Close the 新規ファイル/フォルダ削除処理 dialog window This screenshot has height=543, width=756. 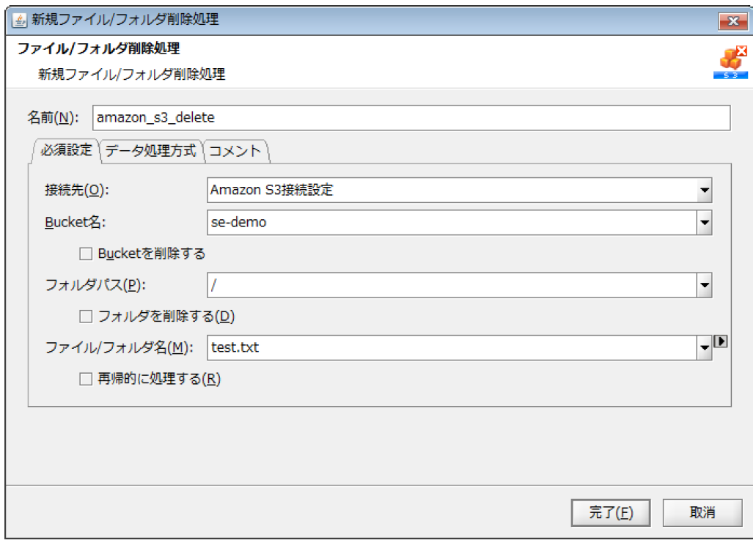[x=731, y=21]
